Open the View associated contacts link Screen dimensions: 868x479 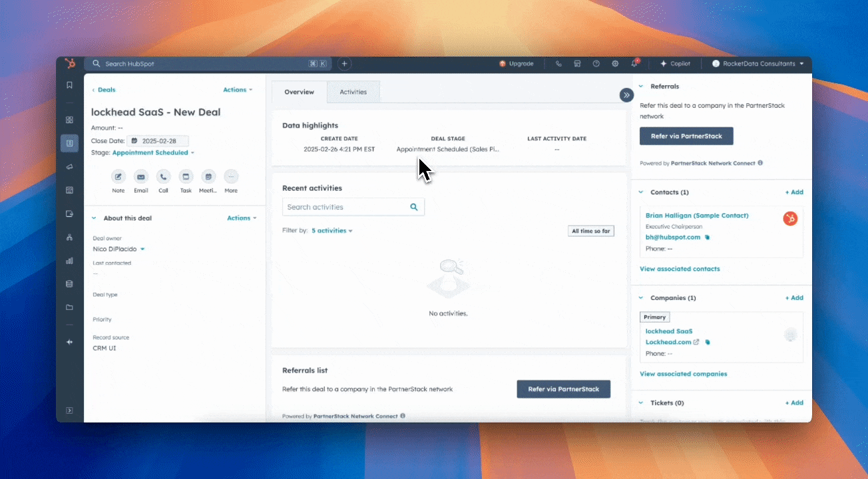(x=679, y=269)
